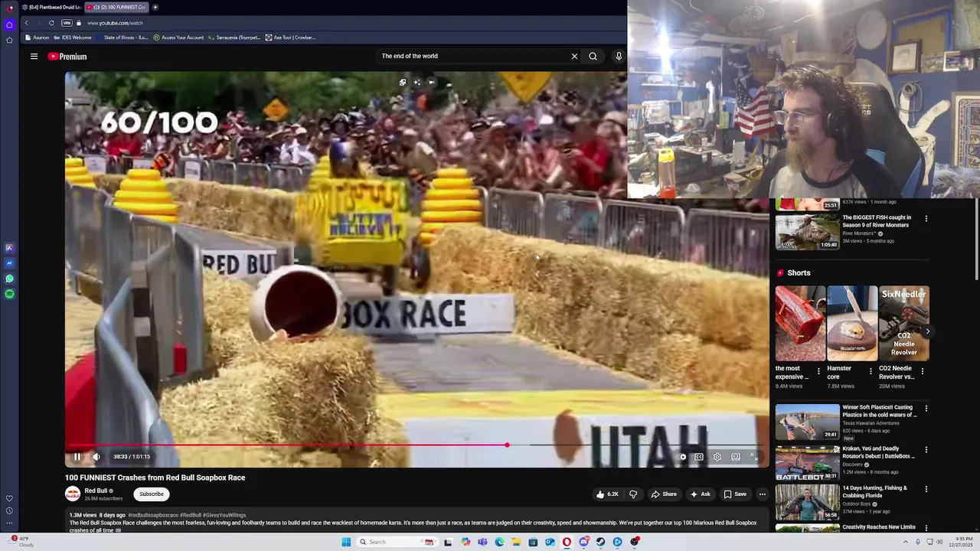This screenshot has width=980, height=551.
Task: Open options for Winter Soft Plastics video
Action: [926, 409]
